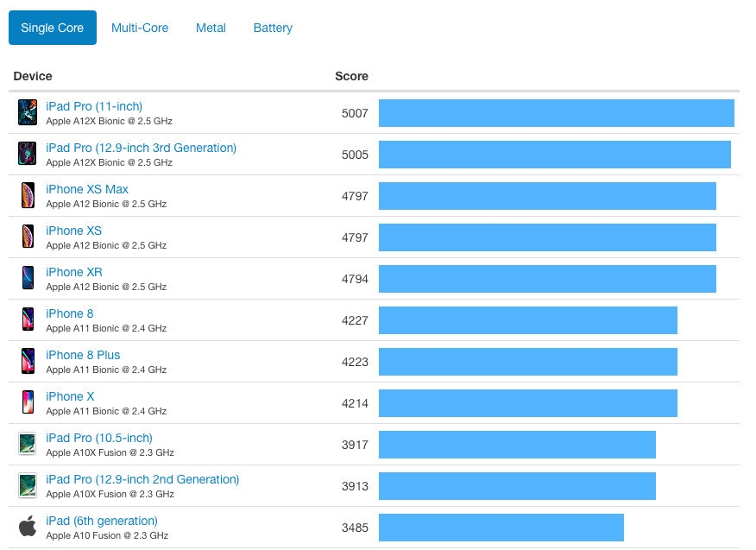The image size is (756, 550).
Task: Click the iPad Pro 12.9-inch 2nd Generation icon
Action: point(28,485)
